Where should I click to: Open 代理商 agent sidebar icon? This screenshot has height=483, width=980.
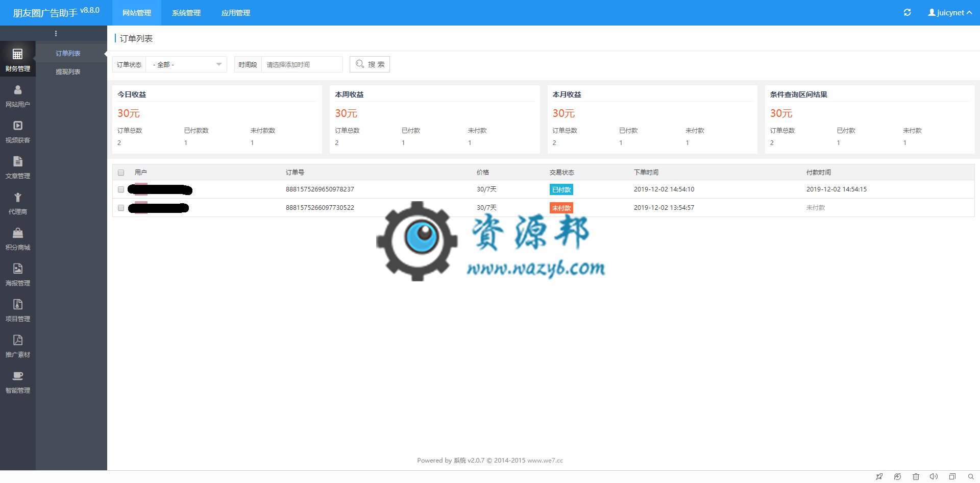click(18, 202)
